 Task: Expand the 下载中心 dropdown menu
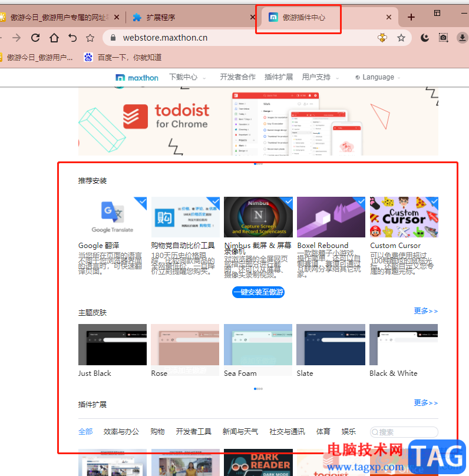(187, 77)
